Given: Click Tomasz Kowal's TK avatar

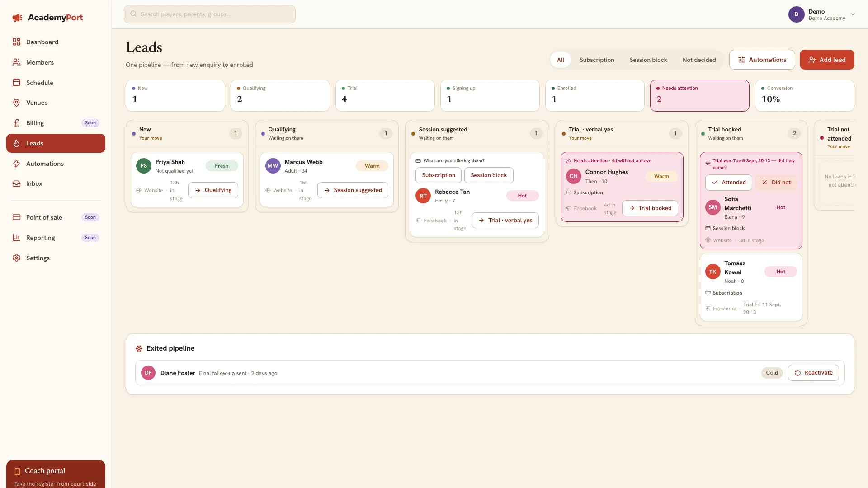Looking at the screenshot, I should pos(713,272).
